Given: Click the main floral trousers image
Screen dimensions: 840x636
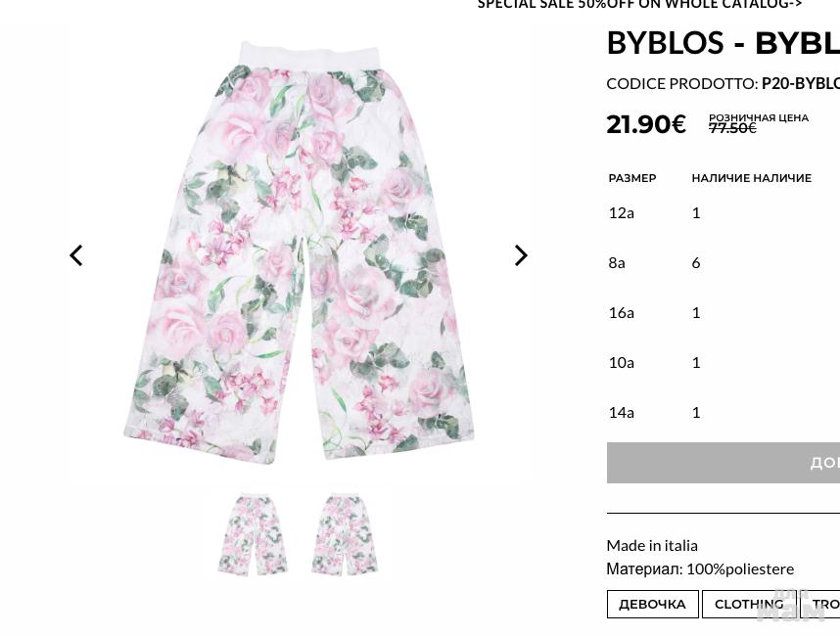Looking at the screenshot, I should (300, 253).
